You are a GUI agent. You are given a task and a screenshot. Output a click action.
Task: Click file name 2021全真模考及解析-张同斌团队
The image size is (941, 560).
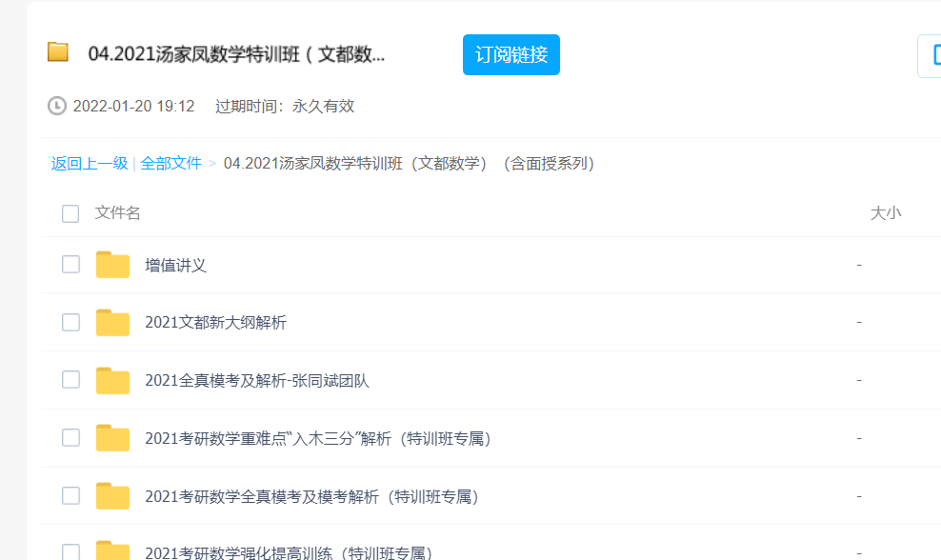coord(257,381)
